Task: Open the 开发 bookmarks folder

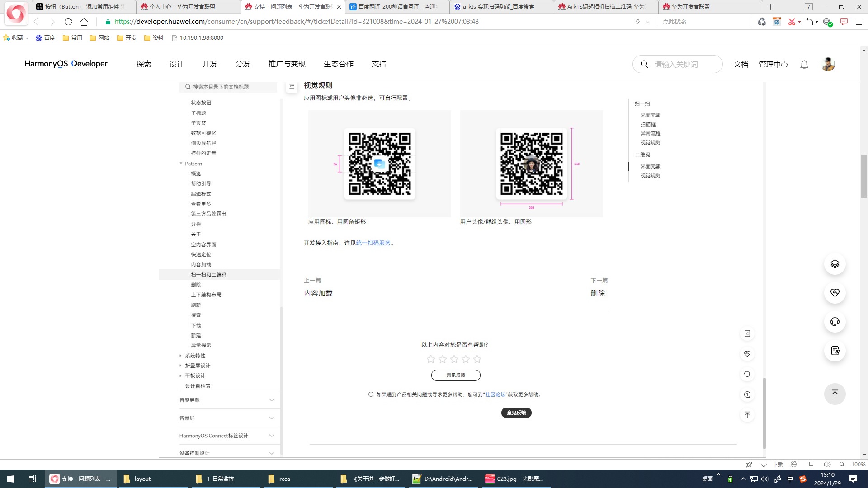Action: point(127,38)
